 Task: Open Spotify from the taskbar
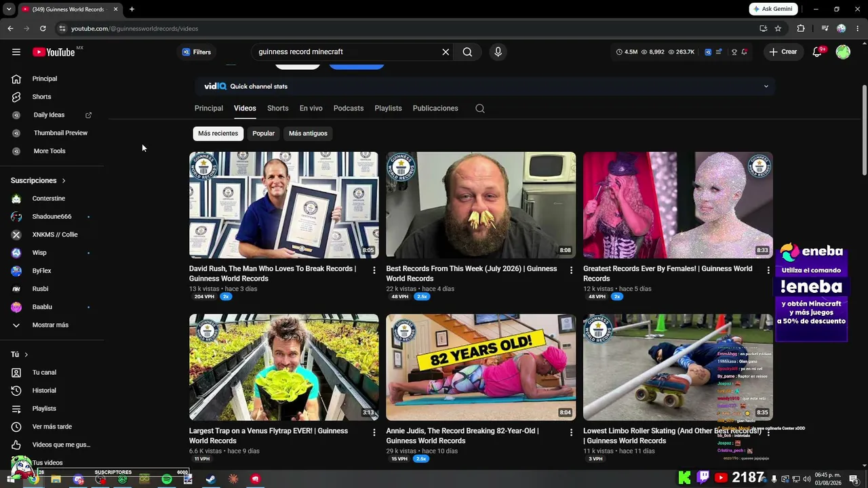click(x=167, y=479)
